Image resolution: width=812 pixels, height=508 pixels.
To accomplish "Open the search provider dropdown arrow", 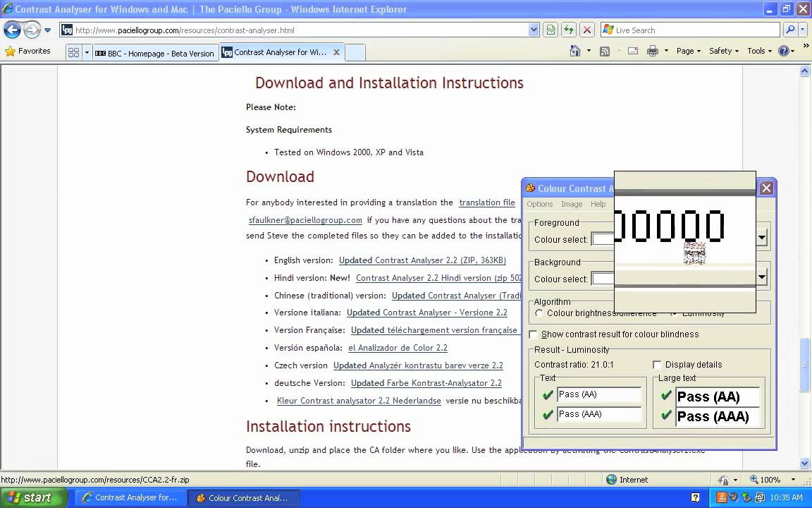I will pos(803,30).
